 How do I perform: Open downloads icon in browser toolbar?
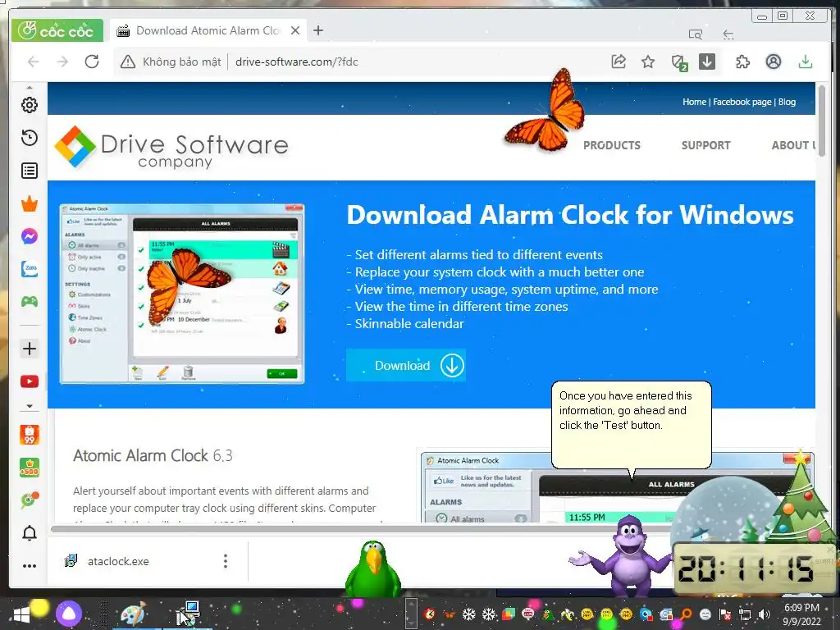(x=806, y=62)
